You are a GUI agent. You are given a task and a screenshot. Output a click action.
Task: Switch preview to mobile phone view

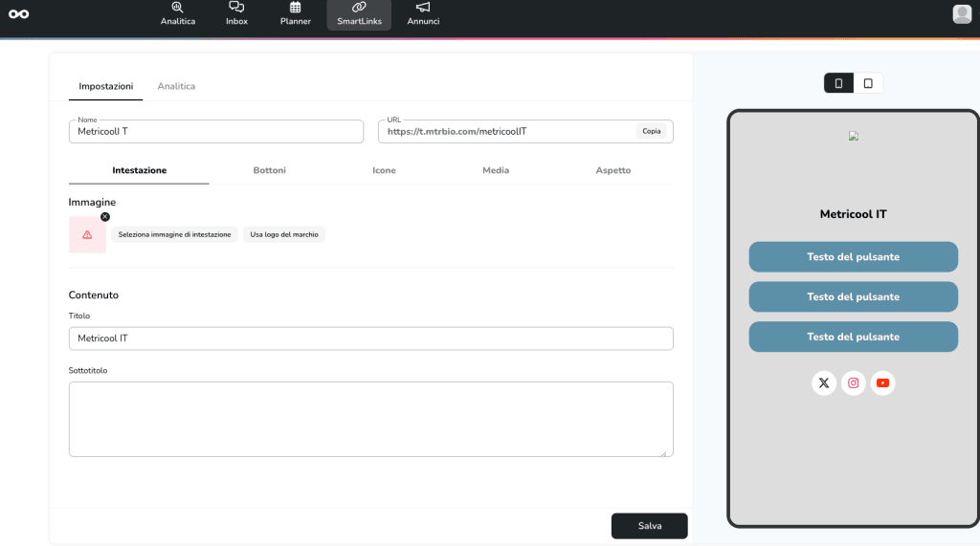(x=838, y=83)
